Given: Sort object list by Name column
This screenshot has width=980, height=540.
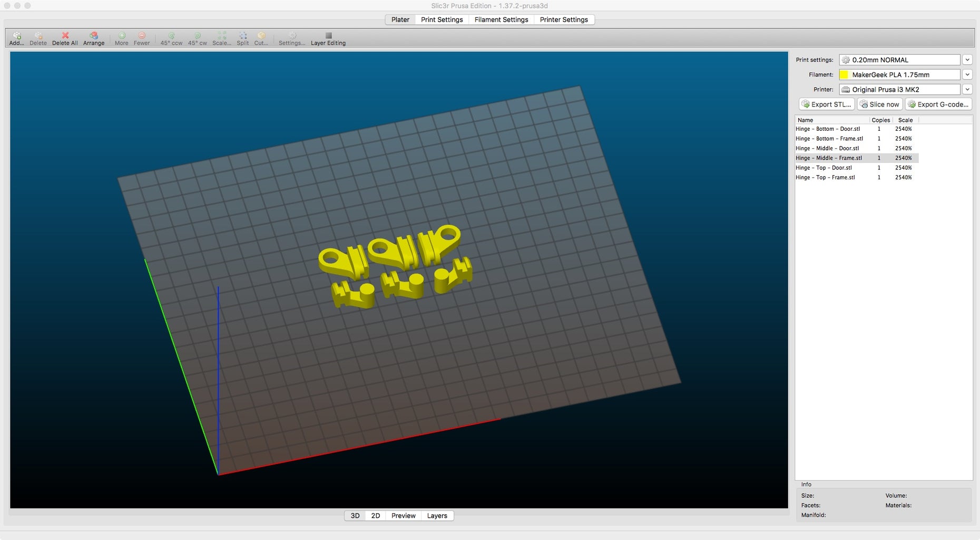Looking at the screenshot, I should [832, 120].
